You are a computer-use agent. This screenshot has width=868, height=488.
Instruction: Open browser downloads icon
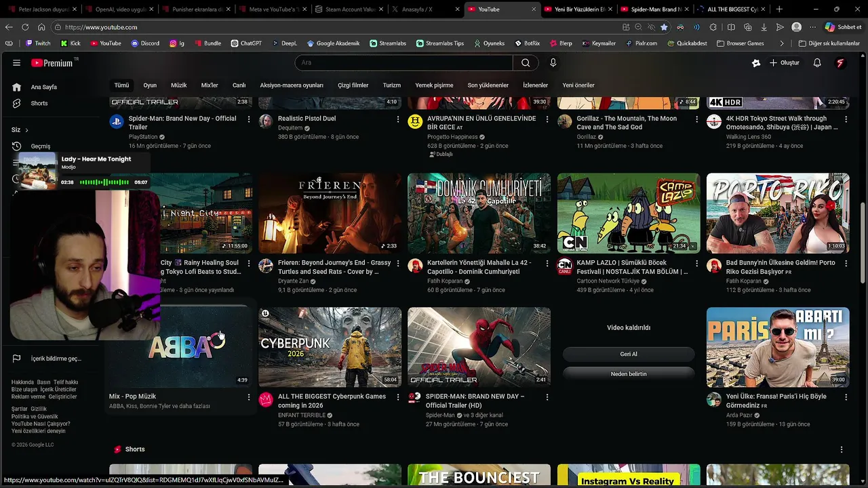pos(764,27)
